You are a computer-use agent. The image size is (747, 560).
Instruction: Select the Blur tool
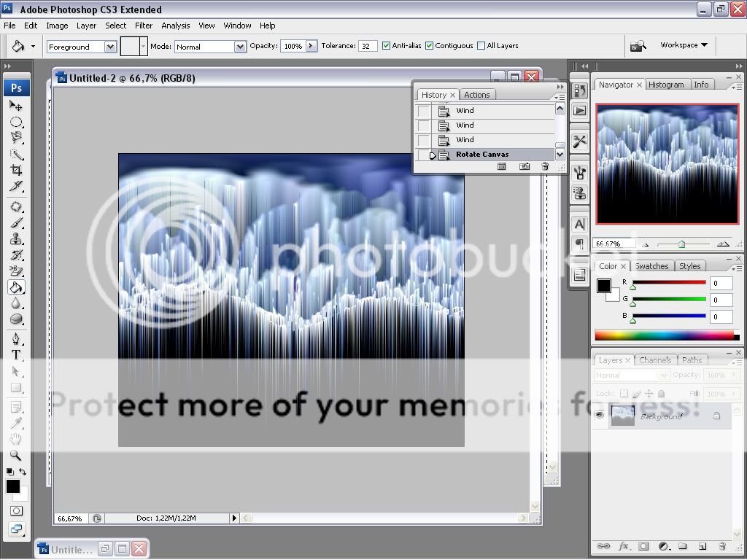[x=16, y=303]
